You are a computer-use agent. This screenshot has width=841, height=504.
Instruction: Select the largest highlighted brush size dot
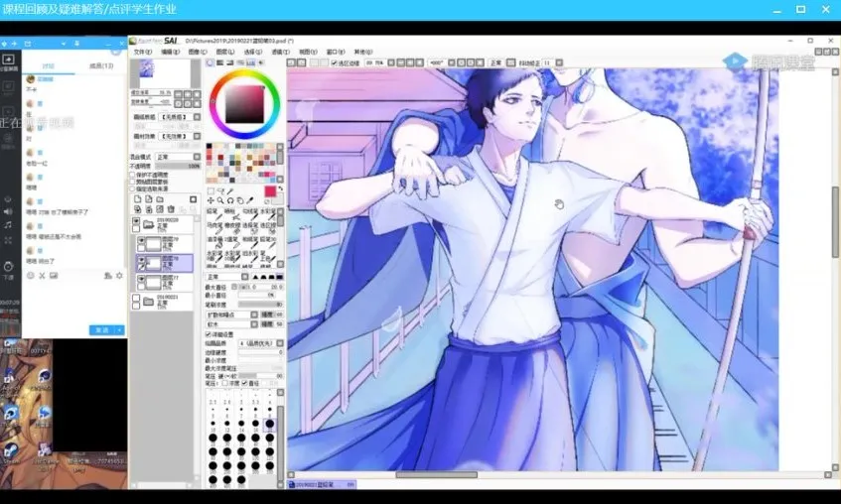pyautogui.click(x=269, y=424)
